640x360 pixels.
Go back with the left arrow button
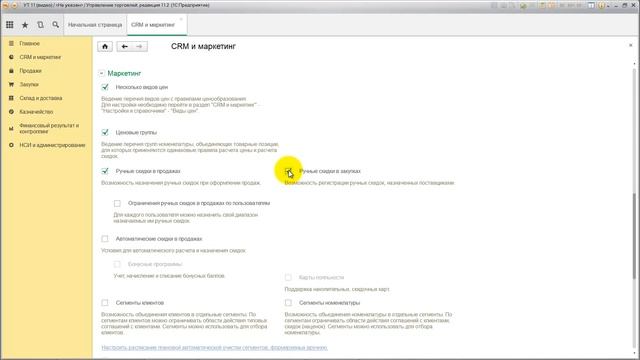[x=124, y=47]
